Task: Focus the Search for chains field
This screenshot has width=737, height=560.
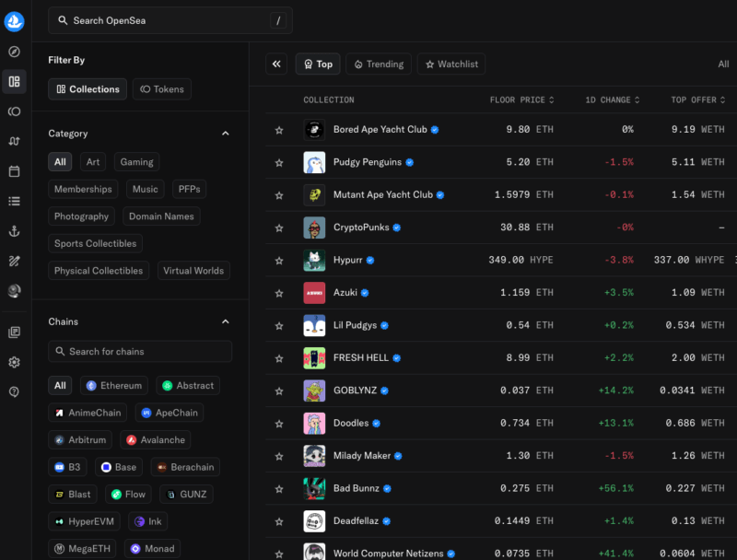Action: 140,352
